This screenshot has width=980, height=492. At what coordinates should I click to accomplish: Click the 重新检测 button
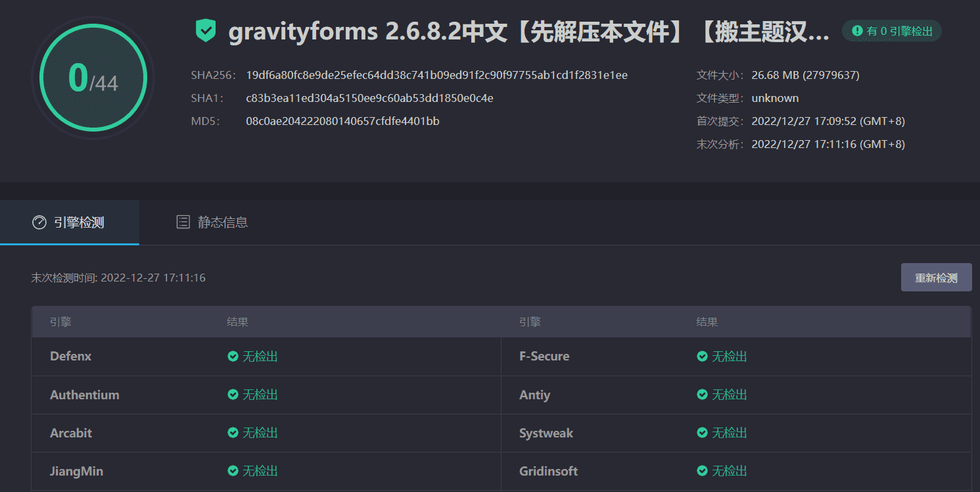[936, 278]
